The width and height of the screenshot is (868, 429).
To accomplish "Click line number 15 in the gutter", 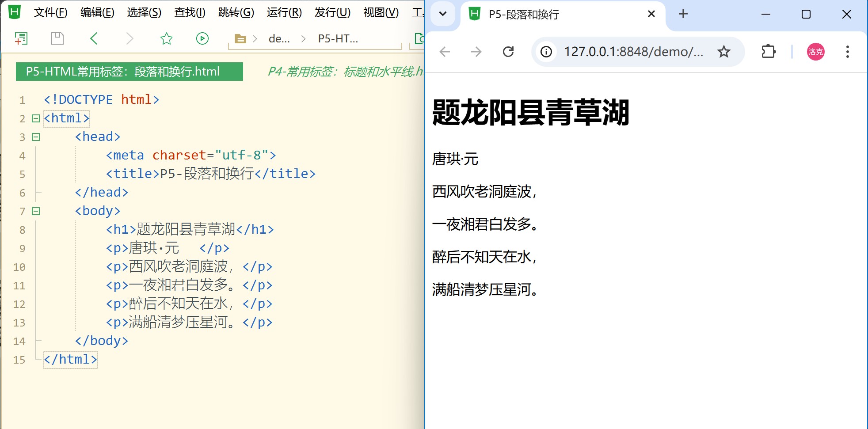I will pyautogui.click(x=19, y=360).
